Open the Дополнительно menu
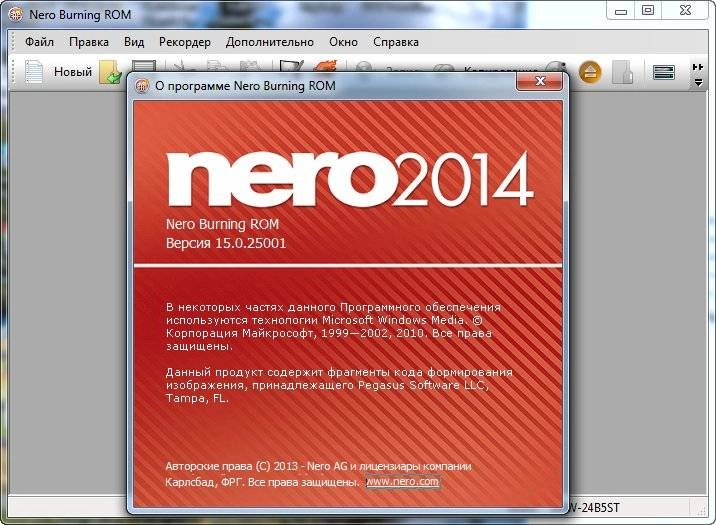This screenshot has height=525, width=716. click(270, 42)
